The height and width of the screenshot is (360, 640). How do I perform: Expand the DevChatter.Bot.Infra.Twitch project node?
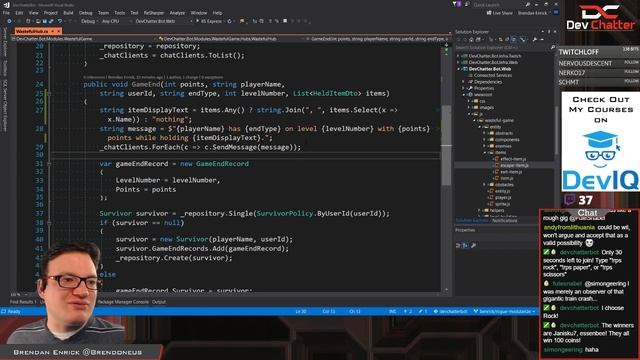[458, 56]
